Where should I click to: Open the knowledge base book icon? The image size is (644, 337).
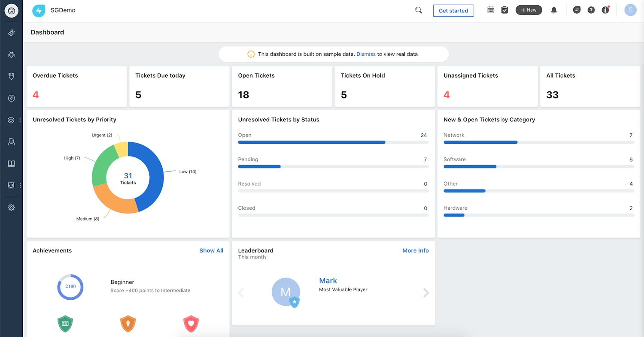(x=12, y=163)
